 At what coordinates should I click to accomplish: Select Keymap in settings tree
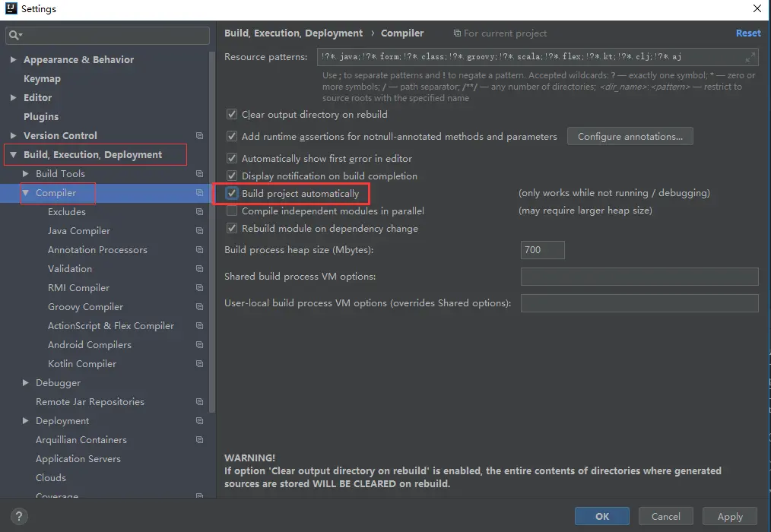[43, 79]
